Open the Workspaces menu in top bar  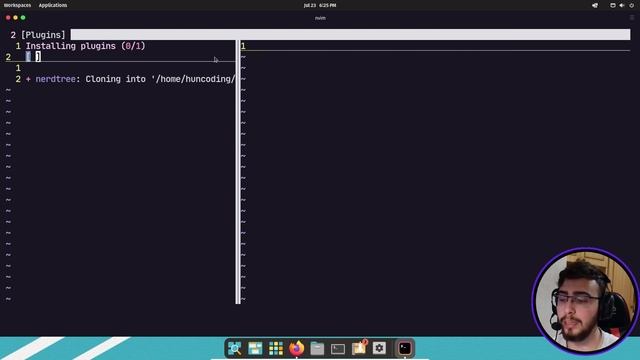click(x=17, y=5)
